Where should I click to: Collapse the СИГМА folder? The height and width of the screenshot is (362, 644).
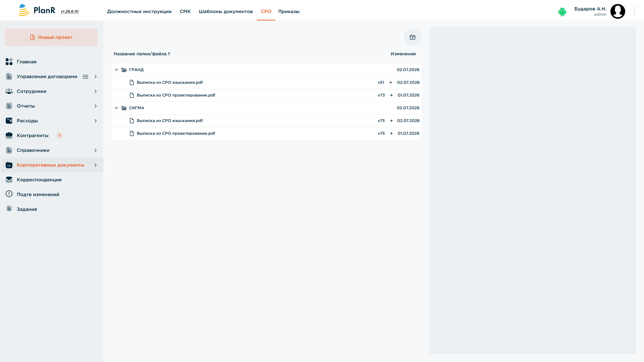click(x=116, y=108)
